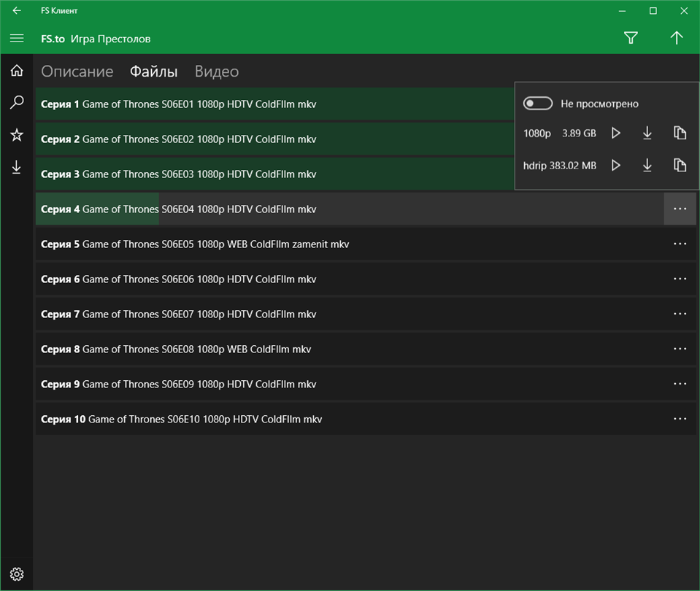The width and height of the screenshot is (700, 591).
Task: Maximize the FS Клиент window
Action: tap(653, 11)
